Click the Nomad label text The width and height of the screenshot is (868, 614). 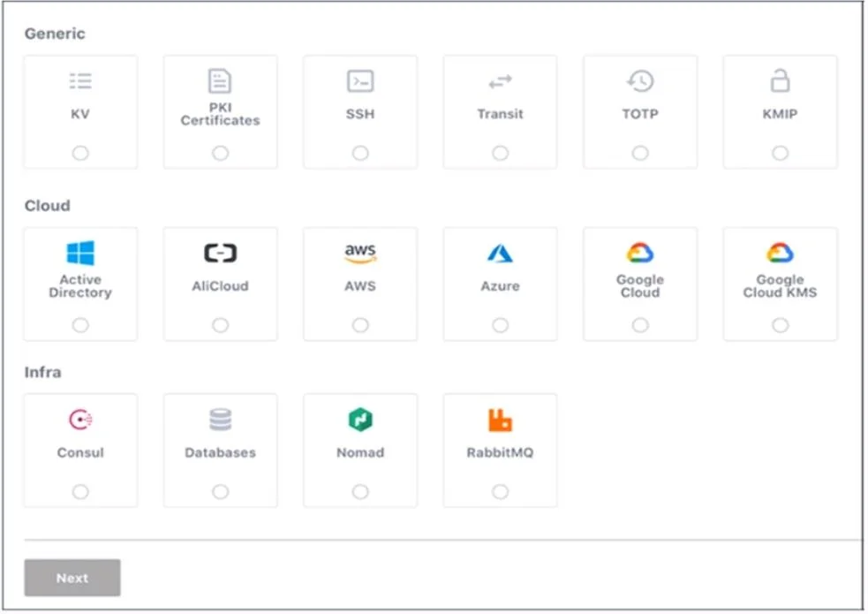360,453
